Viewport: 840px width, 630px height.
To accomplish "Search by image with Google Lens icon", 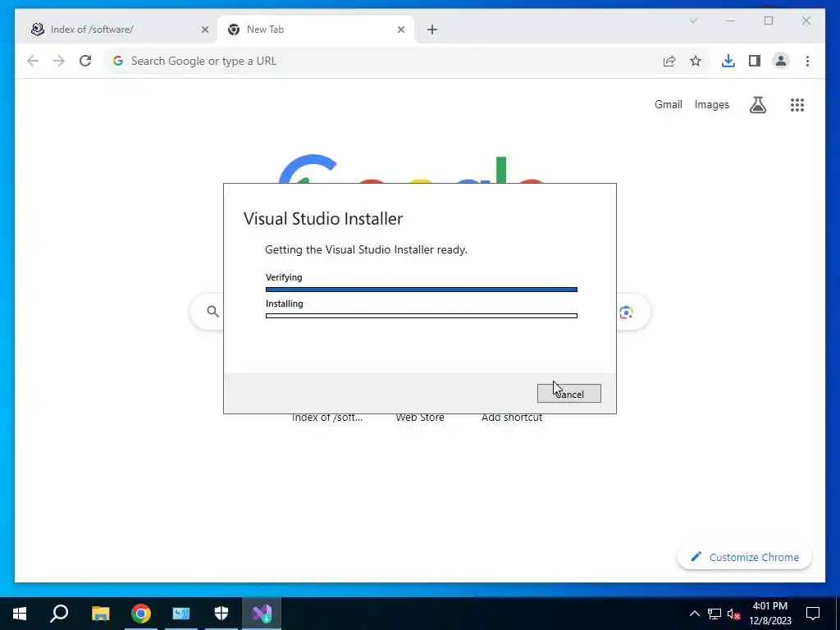I will [x=626, y=312].
